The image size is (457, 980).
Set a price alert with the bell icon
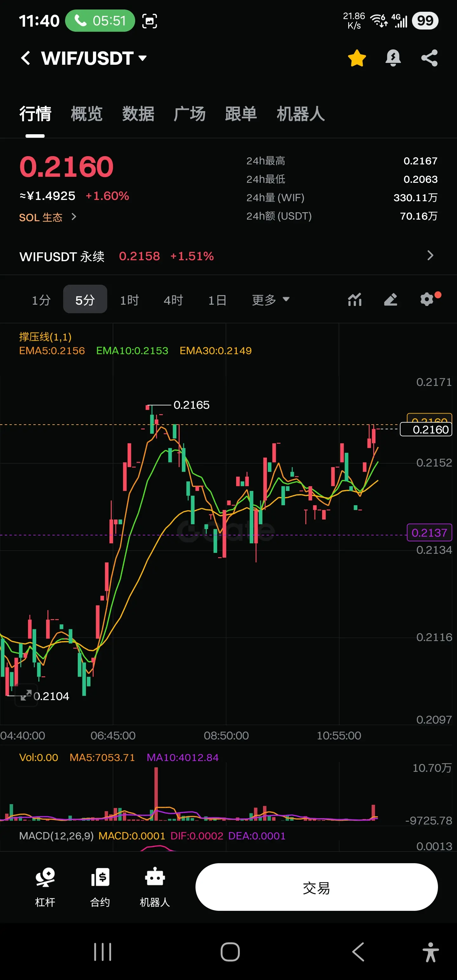pyautogui.click(x=393, y=58)
